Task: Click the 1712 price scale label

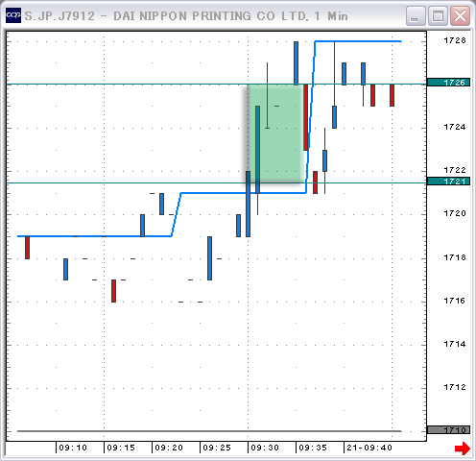Action: tap(455, 387)
